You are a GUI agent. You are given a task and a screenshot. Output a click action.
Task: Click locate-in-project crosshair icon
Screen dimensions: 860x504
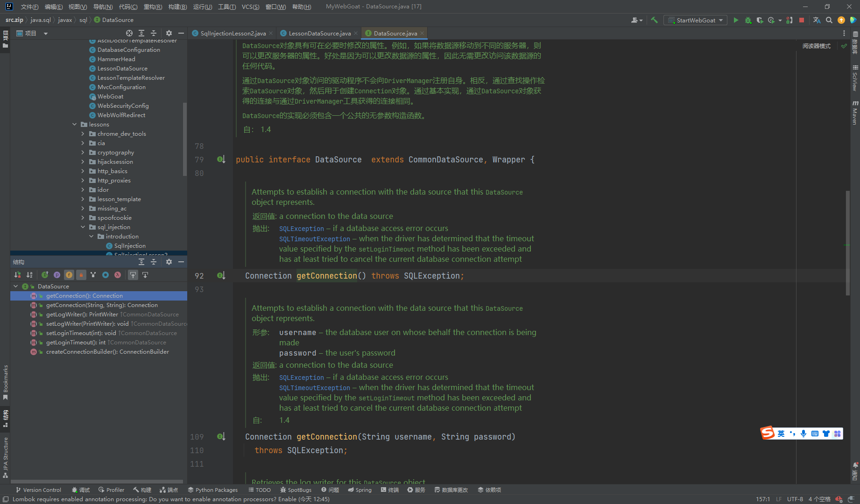tap(129, 33)
